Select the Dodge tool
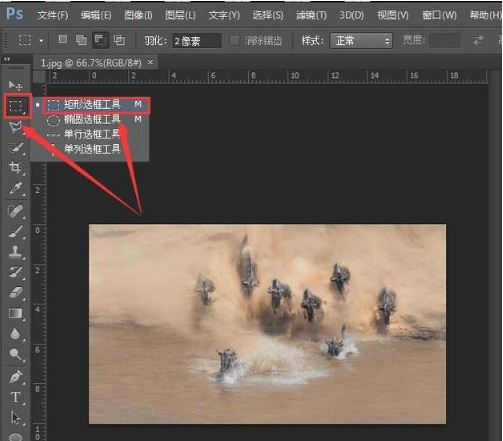503x441 pixels. tap(15, 354)
